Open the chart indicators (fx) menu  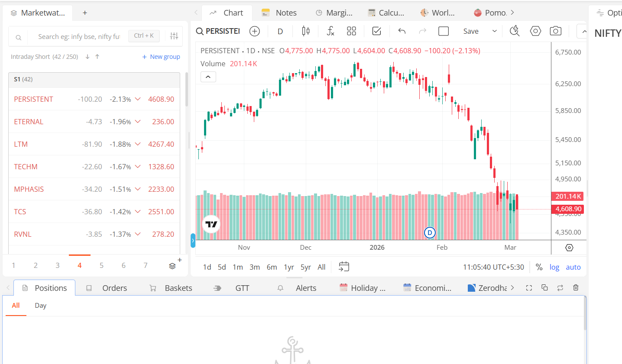tap(330, 31)
